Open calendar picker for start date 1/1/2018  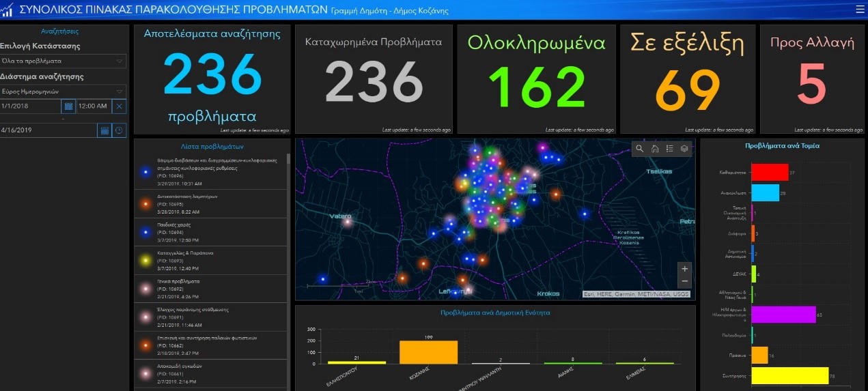(x=68, y=106)
